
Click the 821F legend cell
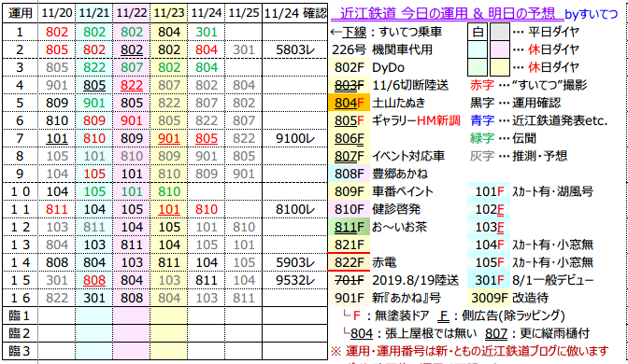coord(349,245)
